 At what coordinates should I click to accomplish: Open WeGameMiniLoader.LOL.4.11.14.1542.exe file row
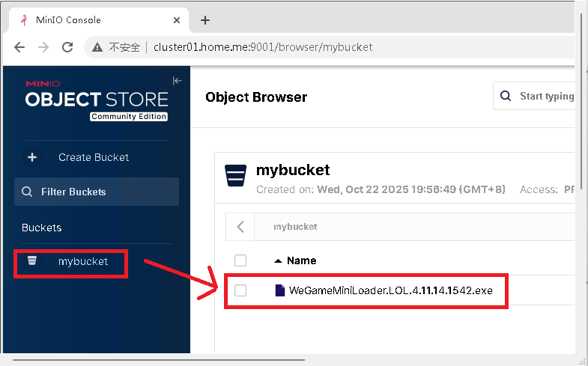tap(399, 290)
